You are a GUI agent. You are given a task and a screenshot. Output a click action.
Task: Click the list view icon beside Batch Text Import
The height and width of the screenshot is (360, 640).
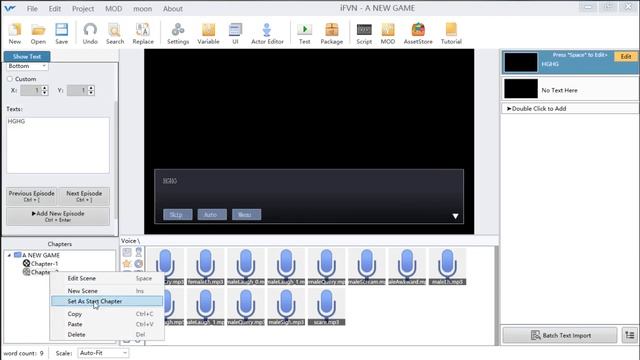(x=630, y=335)
